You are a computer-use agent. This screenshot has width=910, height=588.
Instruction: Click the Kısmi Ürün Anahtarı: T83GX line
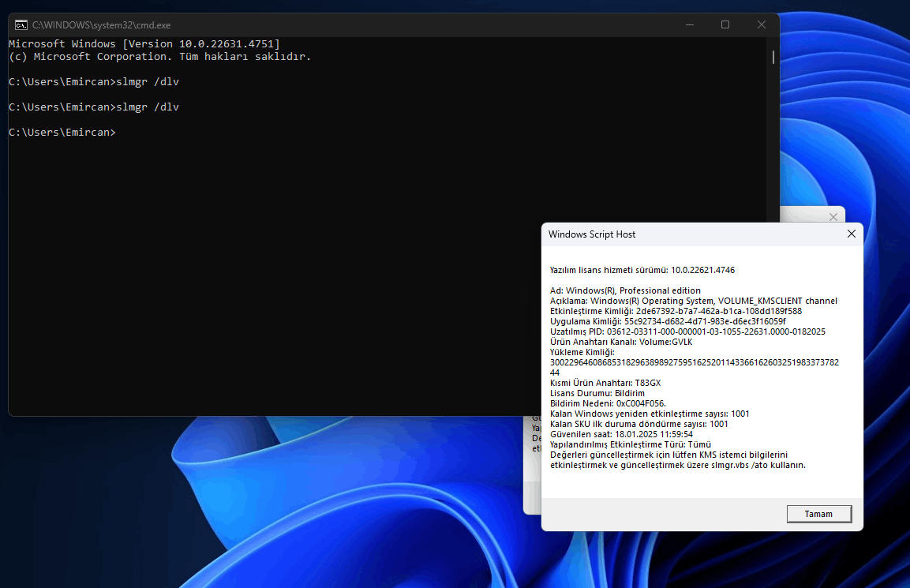click(x=605, y=383)
